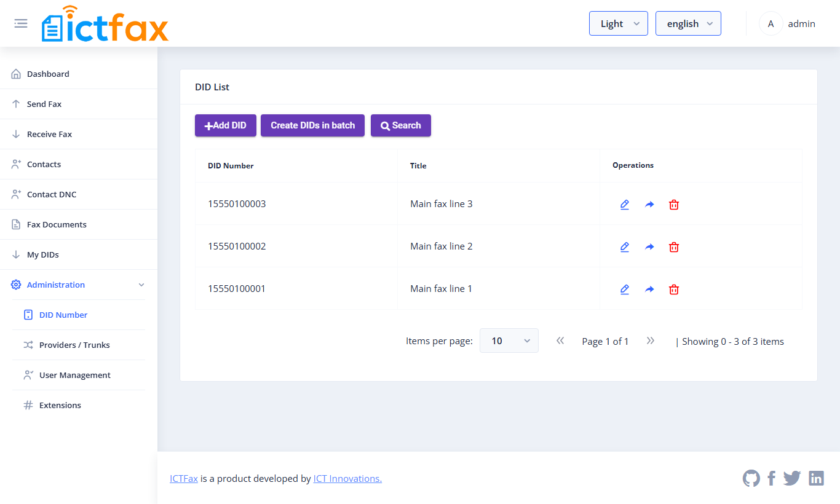
Task: Open Providers / Trunks submenu item
Action: coord(79,345)
